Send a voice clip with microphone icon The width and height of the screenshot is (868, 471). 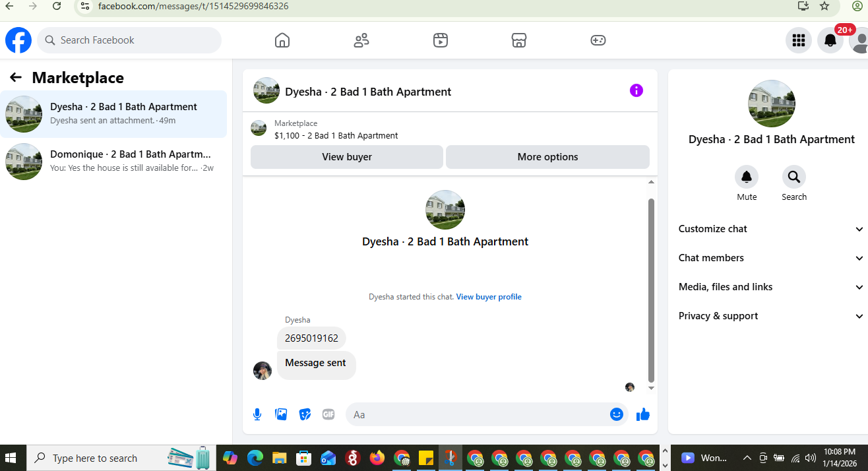point(257,414)
